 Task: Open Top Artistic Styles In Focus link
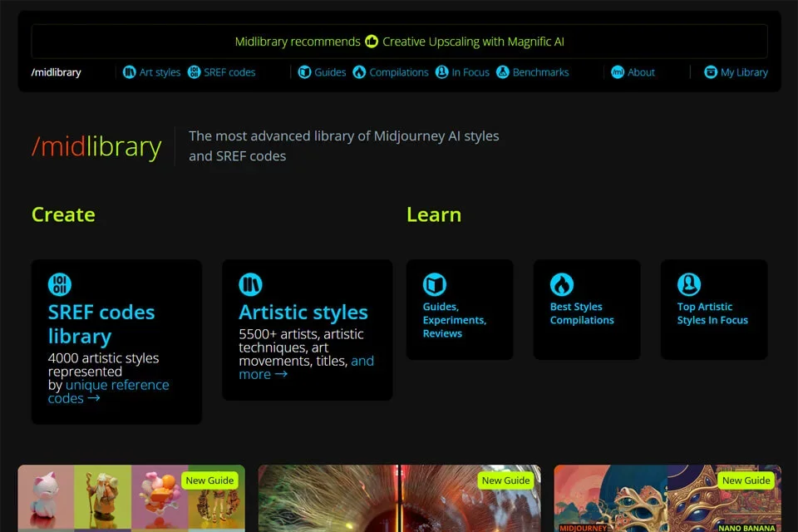pyautogui.click(x=712, y=313)
